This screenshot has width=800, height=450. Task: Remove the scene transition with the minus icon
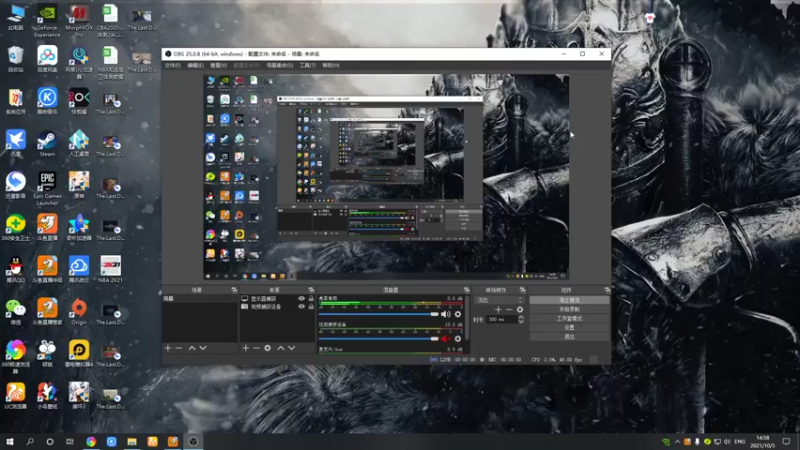coord(509,310)
